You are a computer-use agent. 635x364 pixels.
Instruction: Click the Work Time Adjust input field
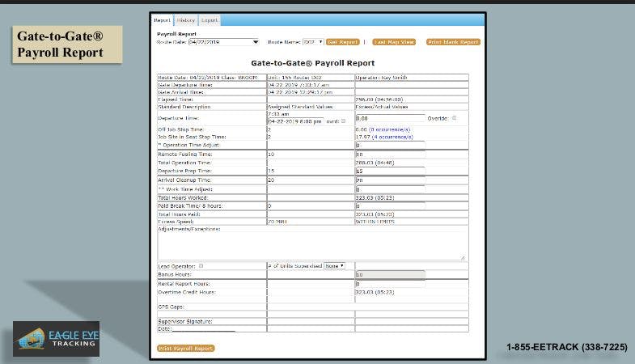(x=391, y=189)
